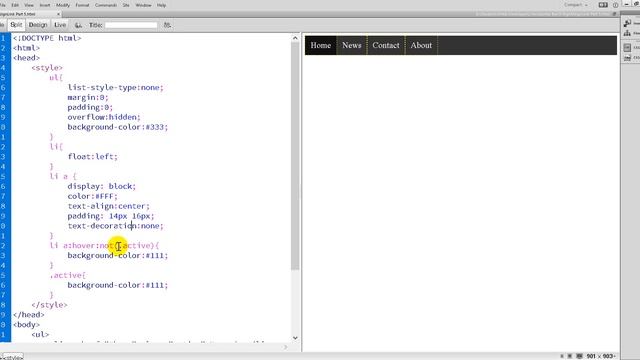Click About link in design preview

(x=421, y=45)
